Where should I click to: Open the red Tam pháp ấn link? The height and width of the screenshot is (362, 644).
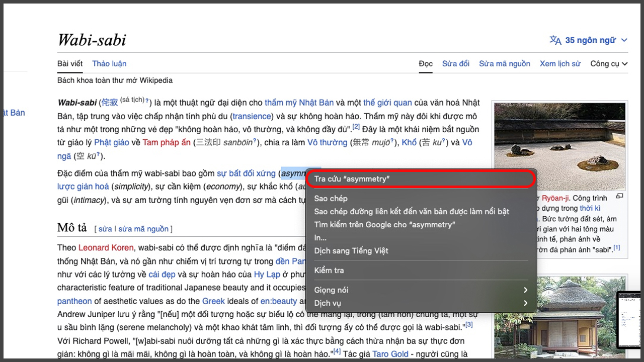(167, 142)
